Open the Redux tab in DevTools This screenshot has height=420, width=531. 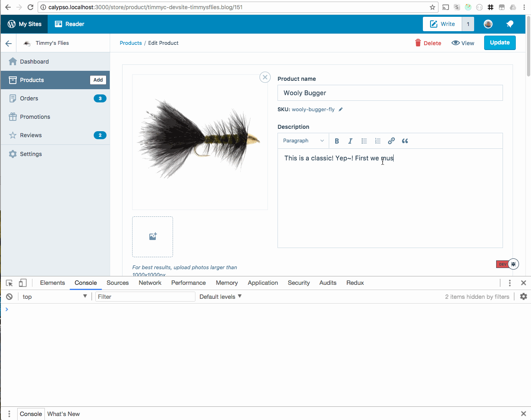355,283
